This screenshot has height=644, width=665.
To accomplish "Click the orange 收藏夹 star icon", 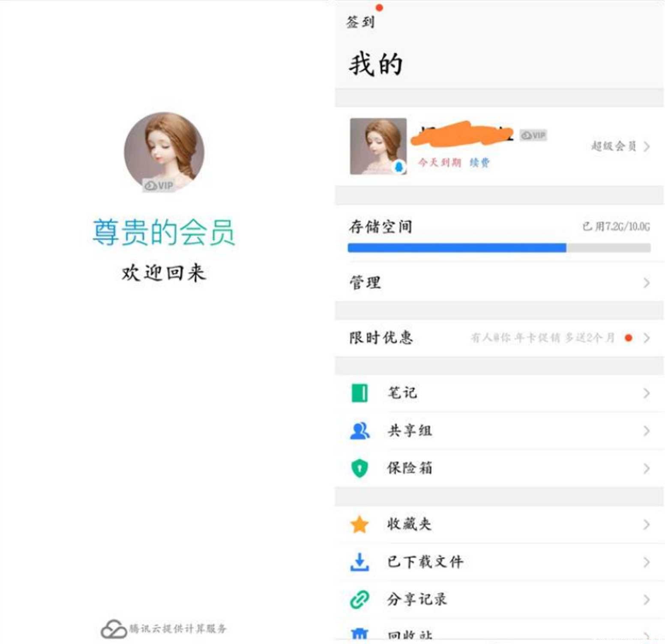I will click(x=359, y=525).
